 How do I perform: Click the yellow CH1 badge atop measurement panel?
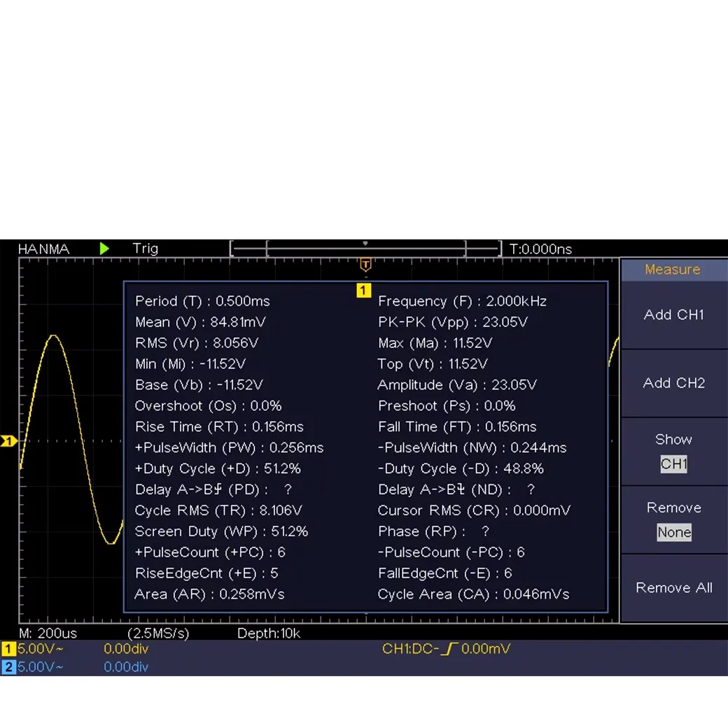click(363, 290)
